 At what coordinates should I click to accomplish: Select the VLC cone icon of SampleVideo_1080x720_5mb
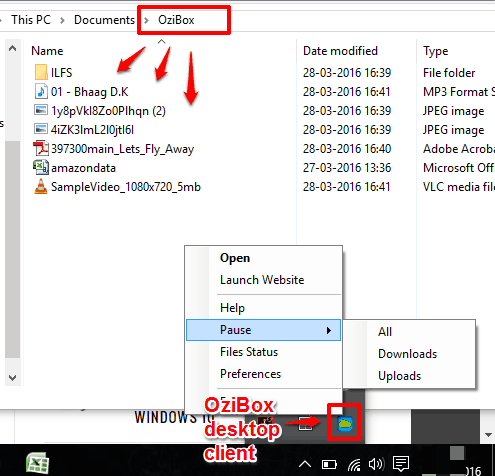point(41,187)
